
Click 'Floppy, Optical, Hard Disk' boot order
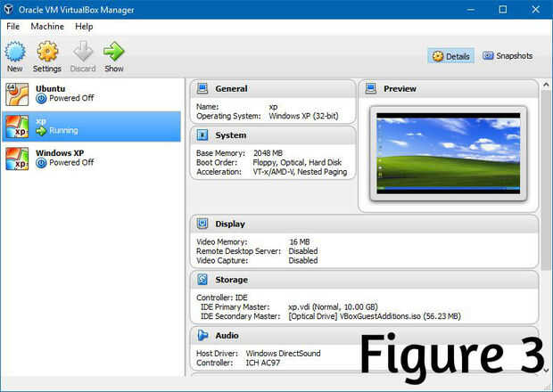tap(297, 162)
